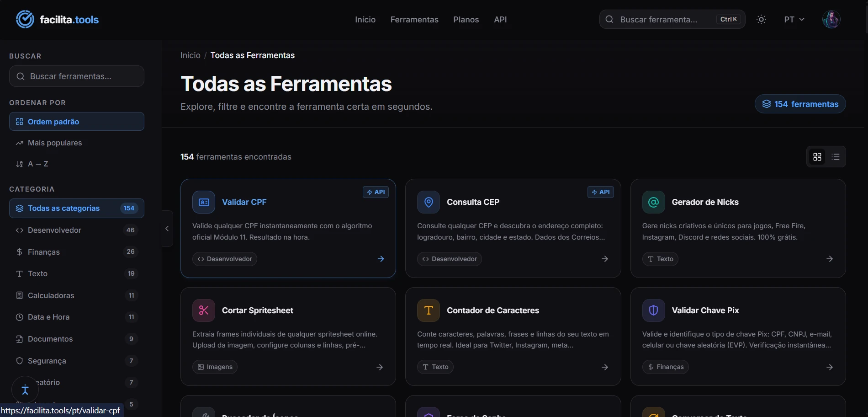Click the Consulta CEP location icon

pos(428,202)
